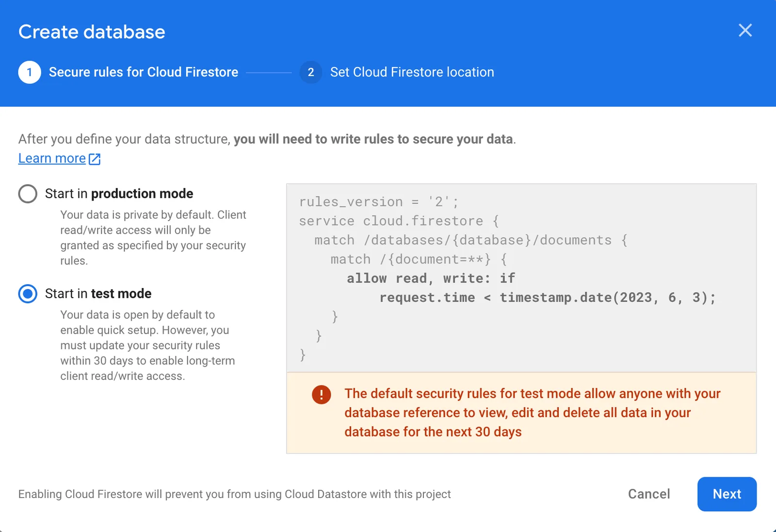The height and width of the screenshot is (532, 776).
Task: Click the red warning exclamation icon
Action: [321, 394]
